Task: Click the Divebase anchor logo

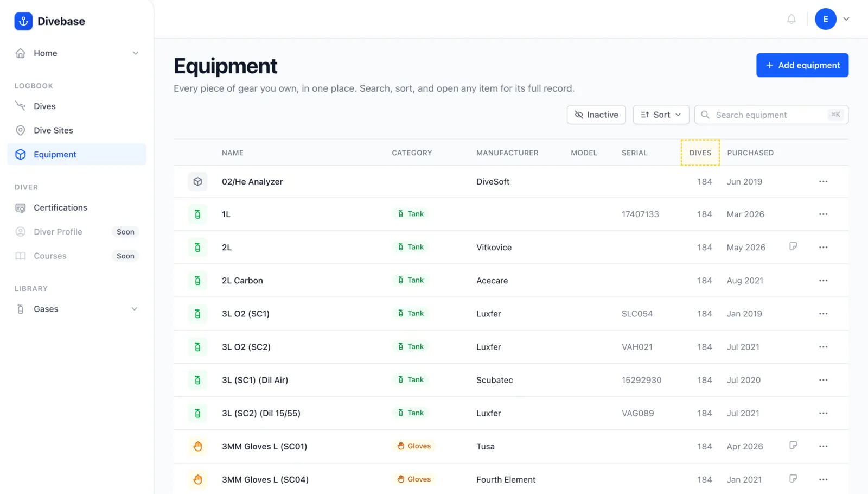Action: (x=23, y=21)
